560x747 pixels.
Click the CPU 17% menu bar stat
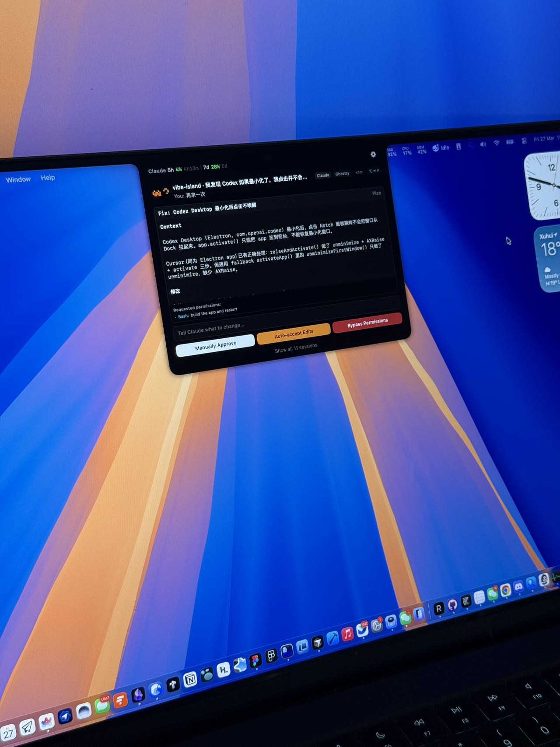pos(407,151)
